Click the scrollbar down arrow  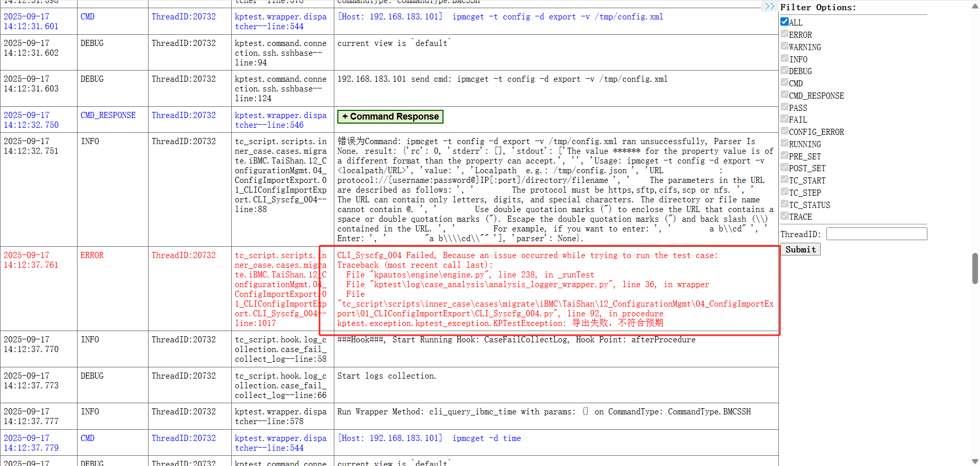(975, 461)
